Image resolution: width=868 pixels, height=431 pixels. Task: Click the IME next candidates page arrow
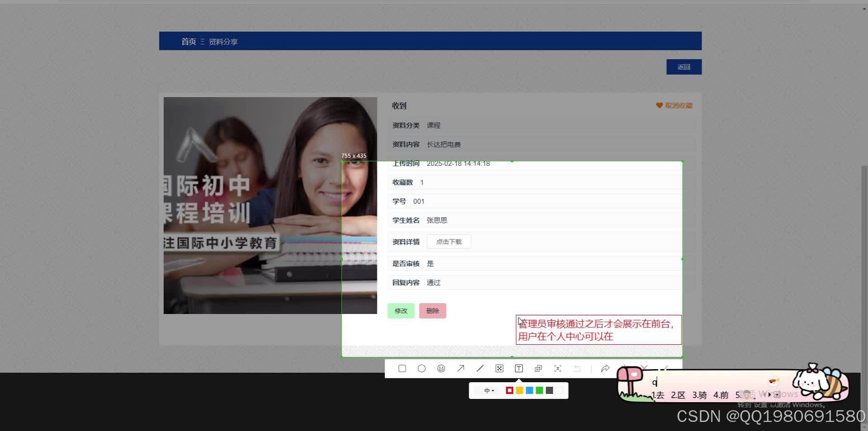pos(769,395)
